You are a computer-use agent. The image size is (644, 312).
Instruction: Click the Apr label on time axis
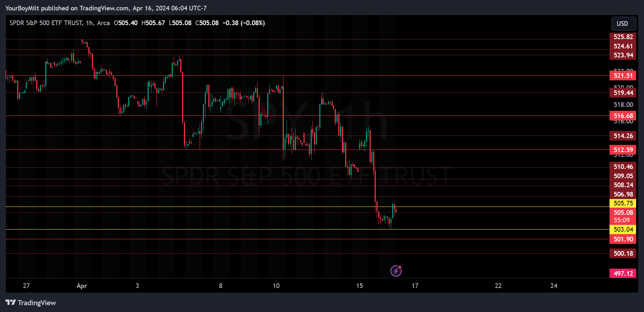[82, 286]
